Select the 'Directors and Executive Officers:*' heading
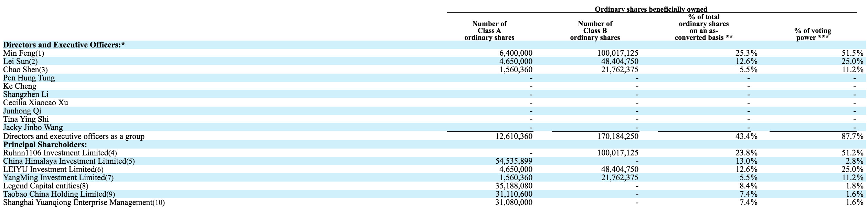The width and height of the screenshot is (868, 207). 64,45
